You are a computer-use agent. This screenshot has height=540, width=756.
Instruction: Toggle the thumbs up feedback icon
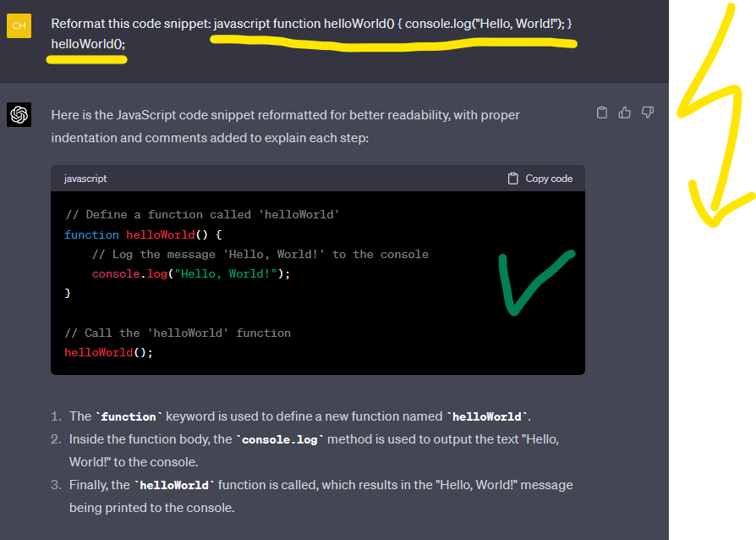[624, 112]
